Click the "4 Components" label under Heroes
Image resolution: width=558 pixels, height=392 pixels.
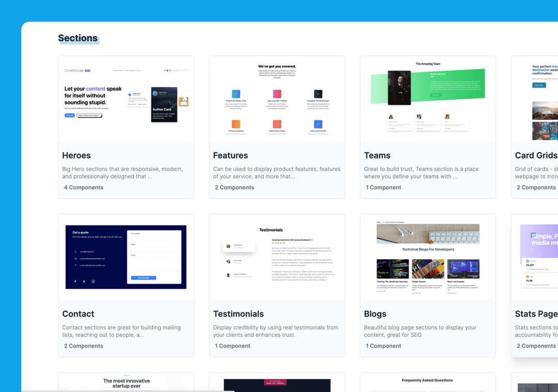click(x=84, y=187)
